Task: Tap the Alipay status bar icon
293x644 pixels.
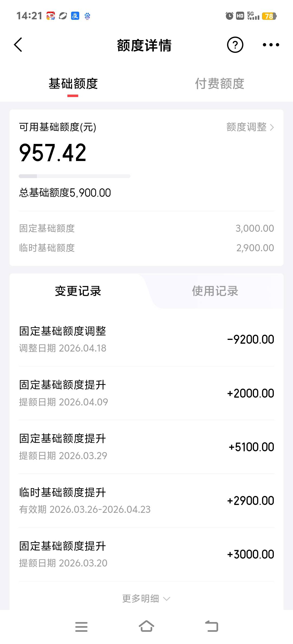Action: click(75, 16)
